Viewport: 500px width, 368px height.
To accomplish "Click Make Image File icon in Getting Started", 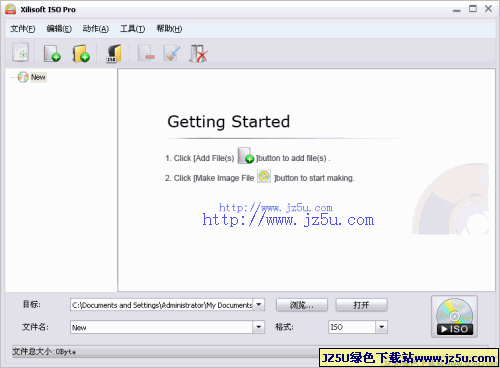I will [264, 176].
